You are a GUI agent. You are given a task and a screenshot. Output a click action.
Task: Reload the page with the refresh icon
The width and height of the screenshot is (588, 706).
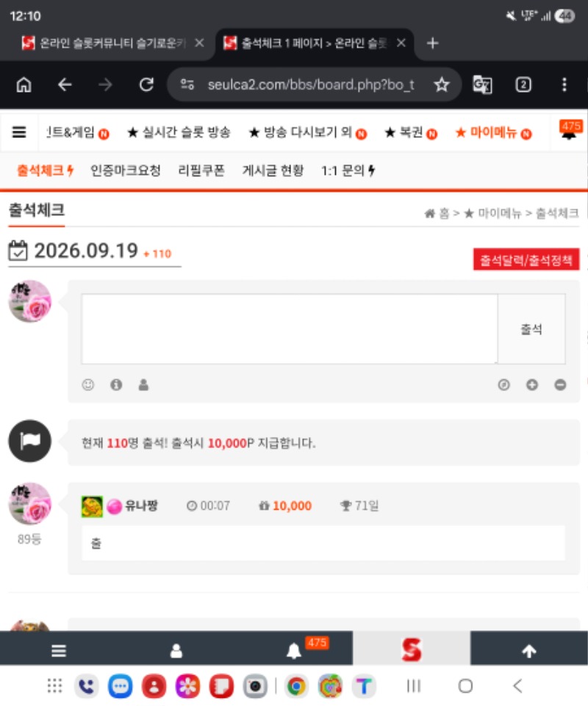pyautogui.click(x=146, y=84)
